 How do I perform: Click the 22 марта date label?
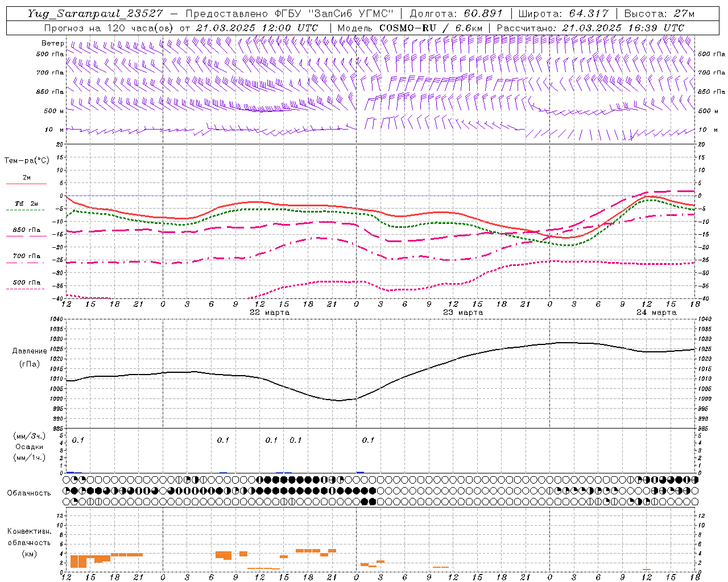[270, 313]
